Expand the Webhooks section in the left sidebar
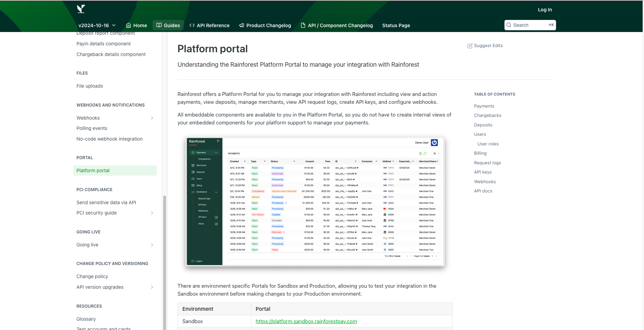 point(152,118)
